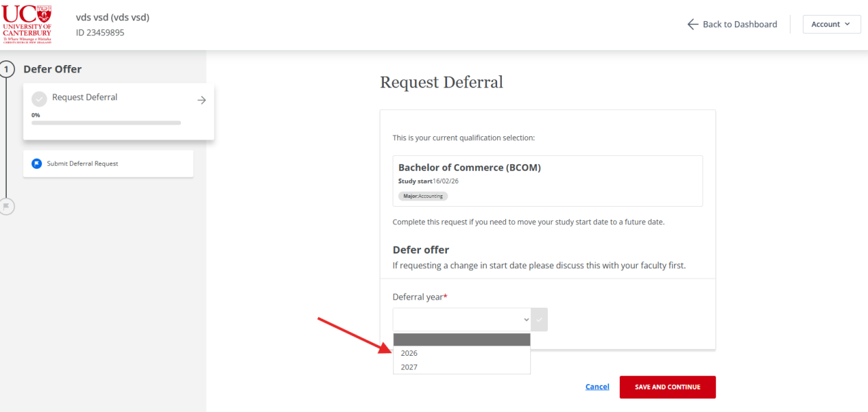
Task: Click the right arrow on Request Deferral card
Action: pos(201,100)
